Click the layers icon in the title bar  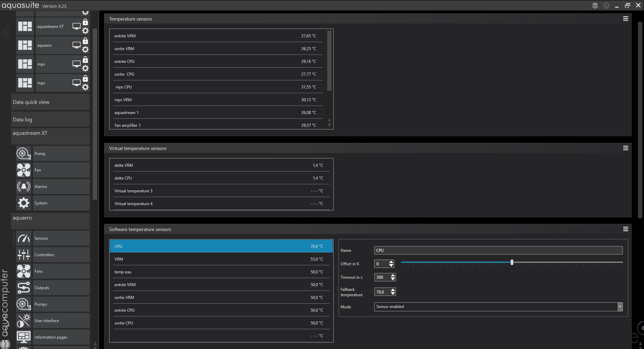595,5
